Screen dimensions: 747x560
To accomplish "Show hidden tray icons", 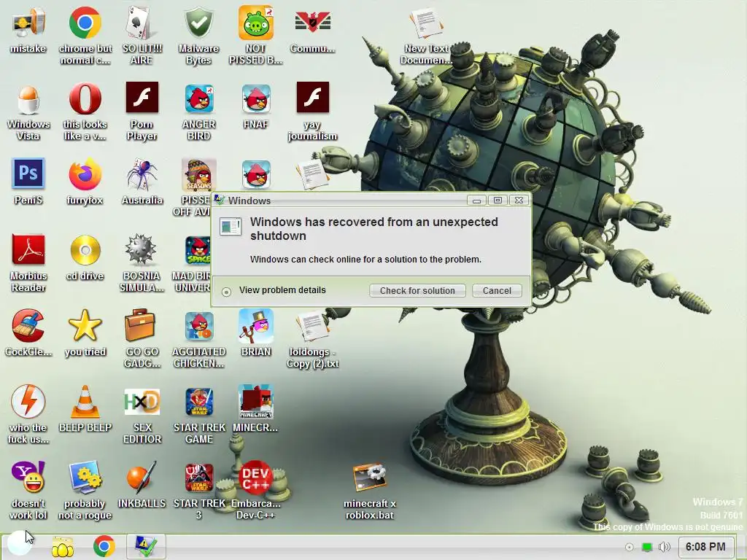I will pos(630,547).
